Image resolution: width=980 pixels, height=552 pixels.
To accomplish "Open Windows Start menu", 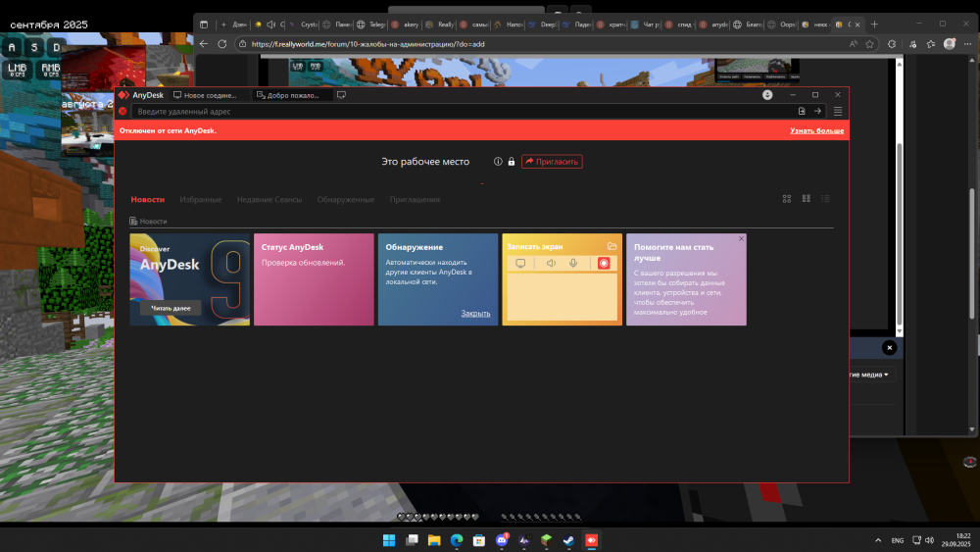I will point(389,540).
